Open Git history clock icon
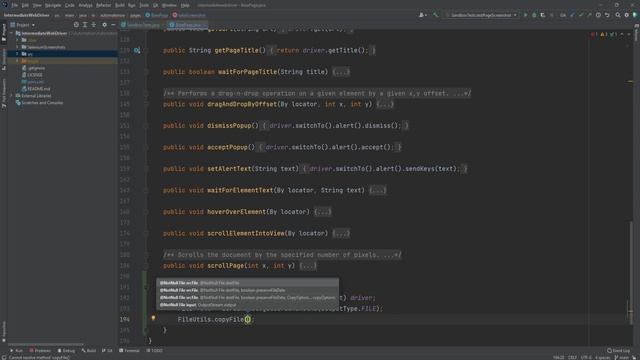 tap(598, 15)
